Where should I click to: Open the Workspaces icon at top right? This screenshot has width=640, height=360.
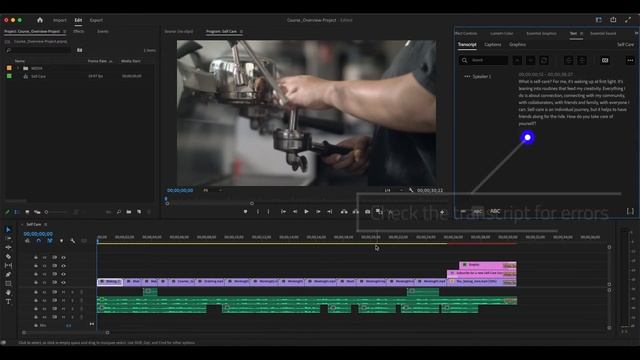click(598, 20)
